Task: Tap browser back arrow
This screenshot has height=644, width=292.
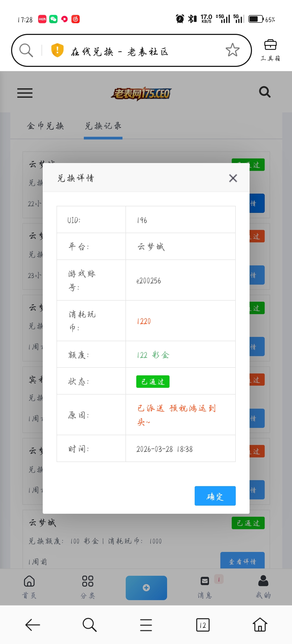Action: coord(33,625)
